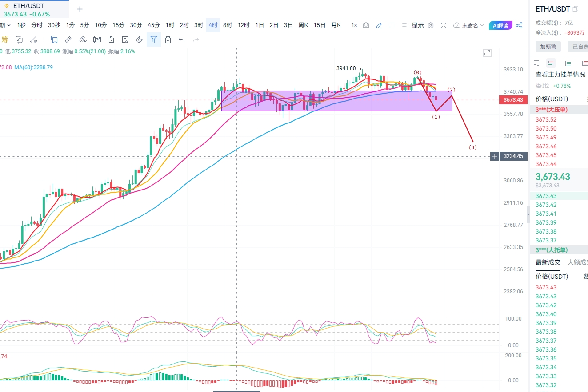Copy the ETH/USDT pair name icon
Screen dimensions: 588x392
pyautogui.click(x=576, y=9)
